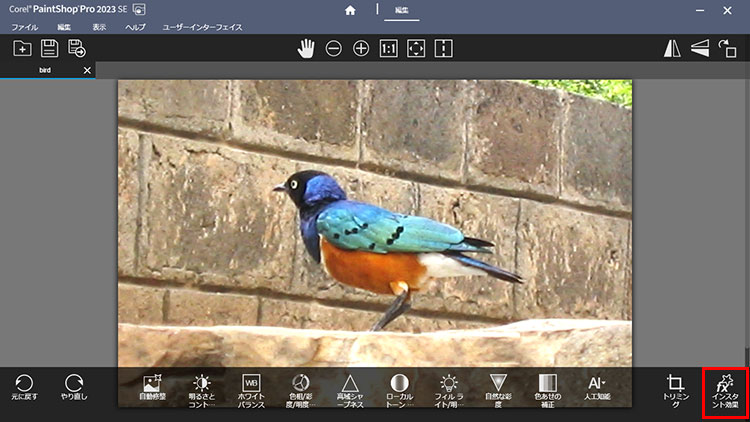Image resolution: width=750 pixels, height=422 pixels.
Task: Click the zoom in plus icon
Action: (361, 48)
